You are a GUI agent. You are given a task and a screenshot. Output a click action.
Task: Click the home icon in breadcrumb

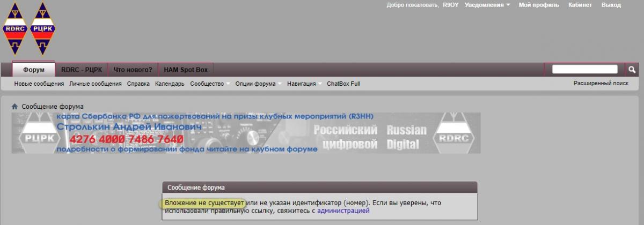(15, 107)
